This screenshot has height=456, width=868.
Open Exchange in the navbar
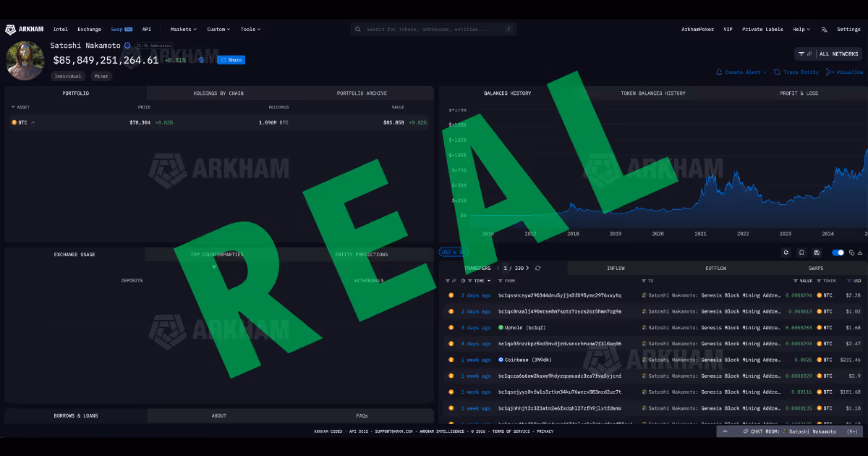(x=90, y=30)
